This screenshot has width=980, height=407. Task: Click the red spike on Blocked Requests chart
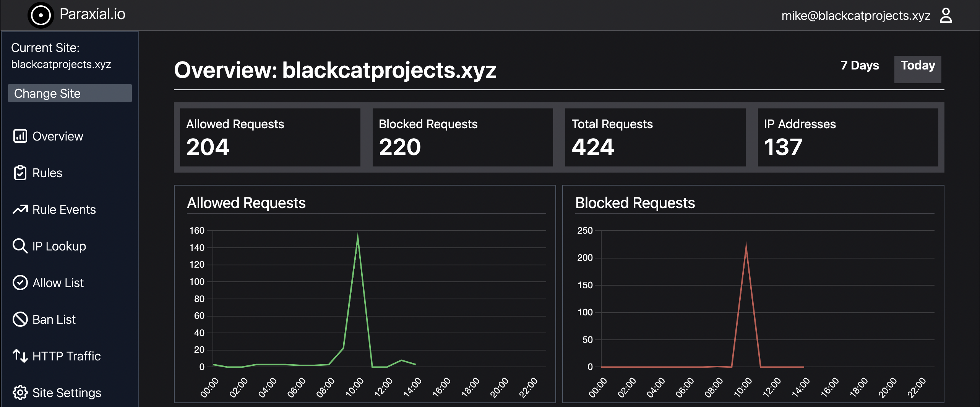(746, 244)
